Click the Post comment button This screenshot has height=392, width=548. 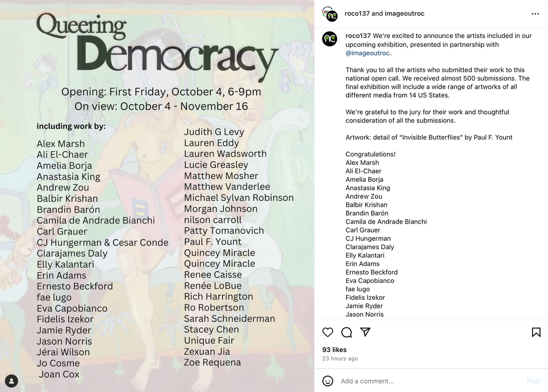pyautogui.click(x=534, y=381)
